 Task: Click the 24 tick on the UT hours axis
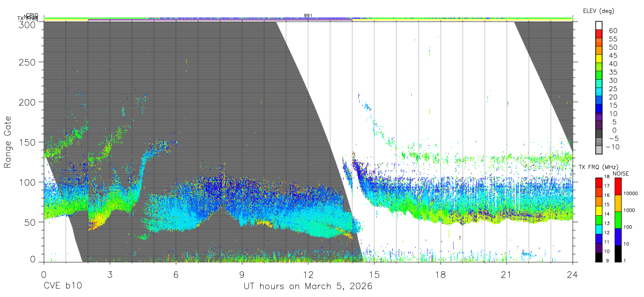[x=572, y=274]
